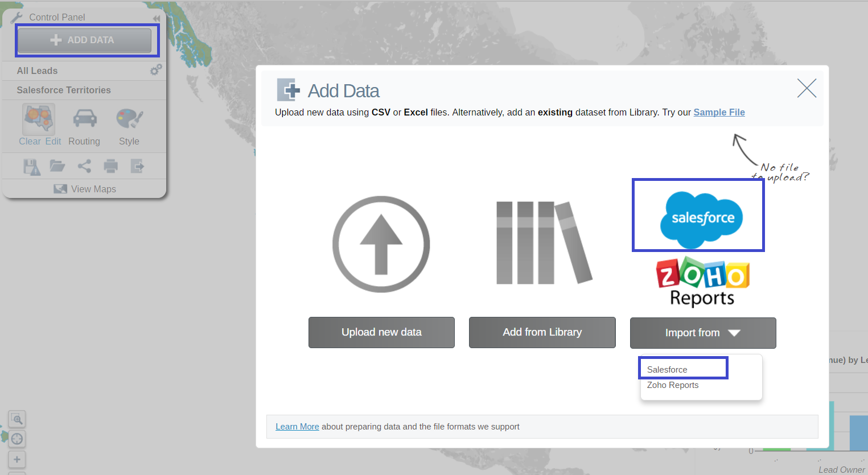Open settings gear for All Leads
The width and height of the screenshot is (868, 475).
(x=156, y=70)
